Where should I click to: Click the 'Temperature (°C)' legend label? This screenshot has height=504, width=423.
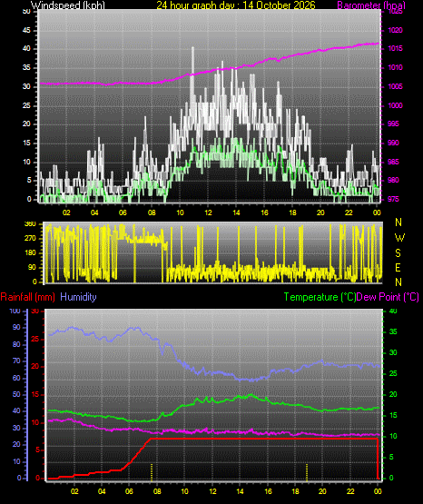point(320,297)
